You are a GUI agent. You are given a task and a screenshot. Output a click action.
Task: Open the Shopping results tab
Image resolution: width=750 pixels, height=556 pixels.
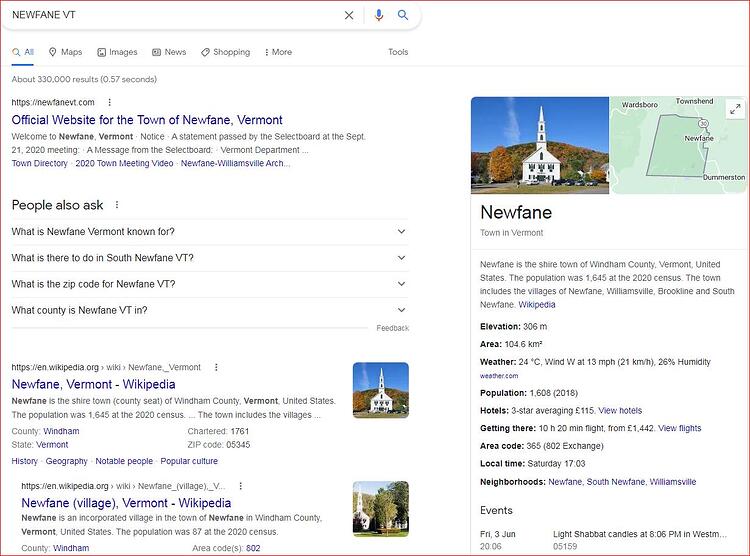point(225,52)
